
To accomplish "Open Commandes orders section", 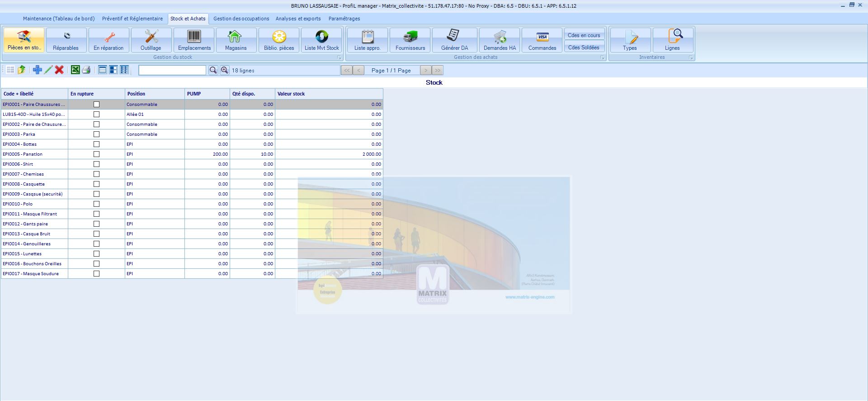I will (542, 40).
